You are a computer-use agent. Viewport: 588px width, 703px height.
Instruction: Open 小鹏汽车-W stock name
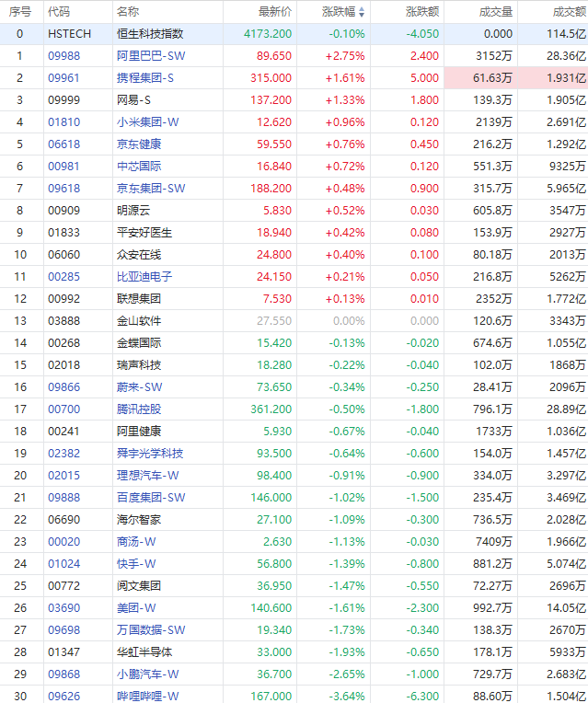click(x=147, y=674)
